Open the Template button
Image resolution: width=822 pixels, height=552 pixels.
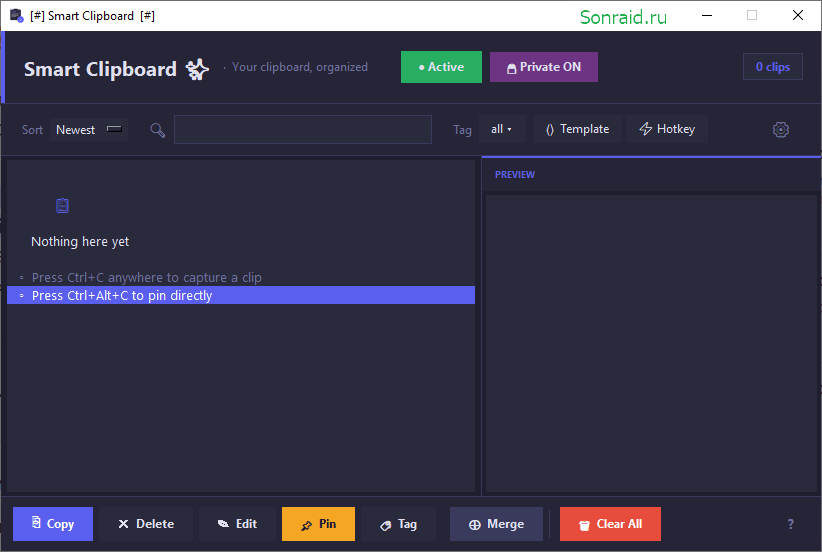point(578,129)
